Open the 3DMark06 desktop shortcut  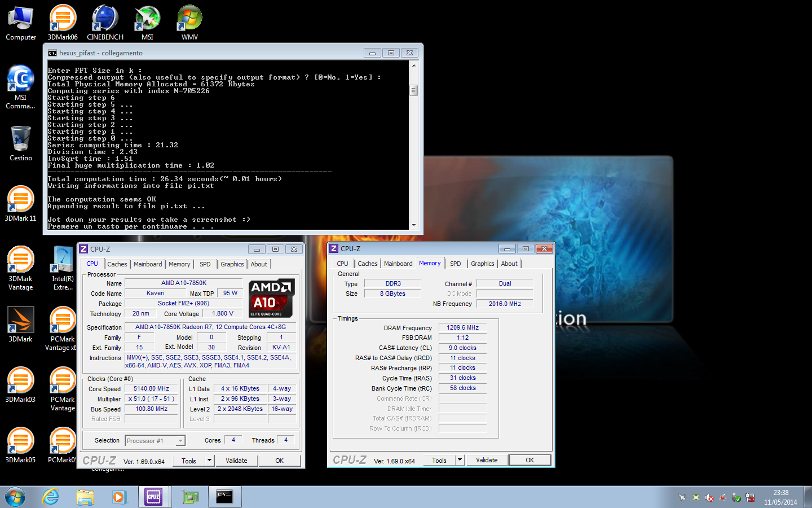(63, 23)
